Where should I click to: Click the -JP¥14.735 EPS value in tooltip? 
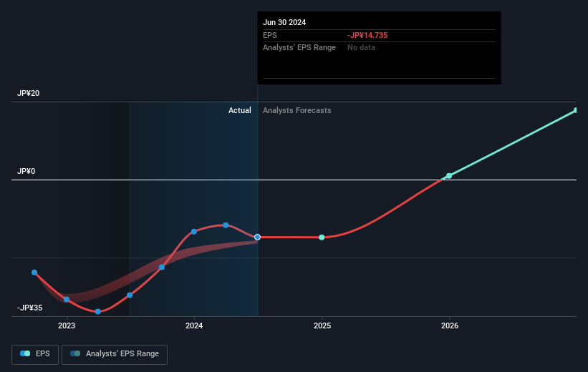coord(367,35)
